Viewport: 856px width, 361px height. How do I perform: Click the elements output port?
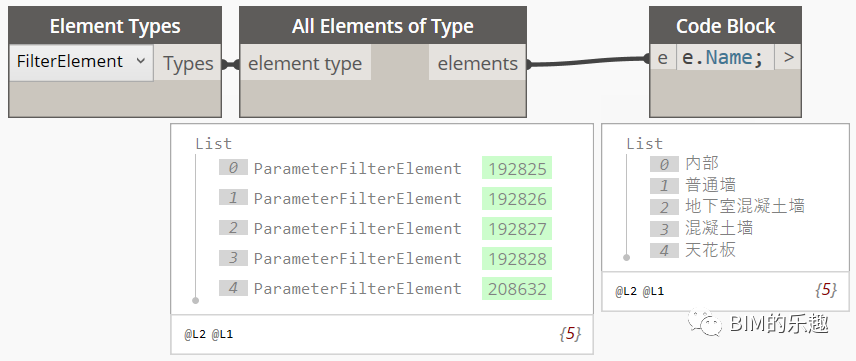[478, 64]
